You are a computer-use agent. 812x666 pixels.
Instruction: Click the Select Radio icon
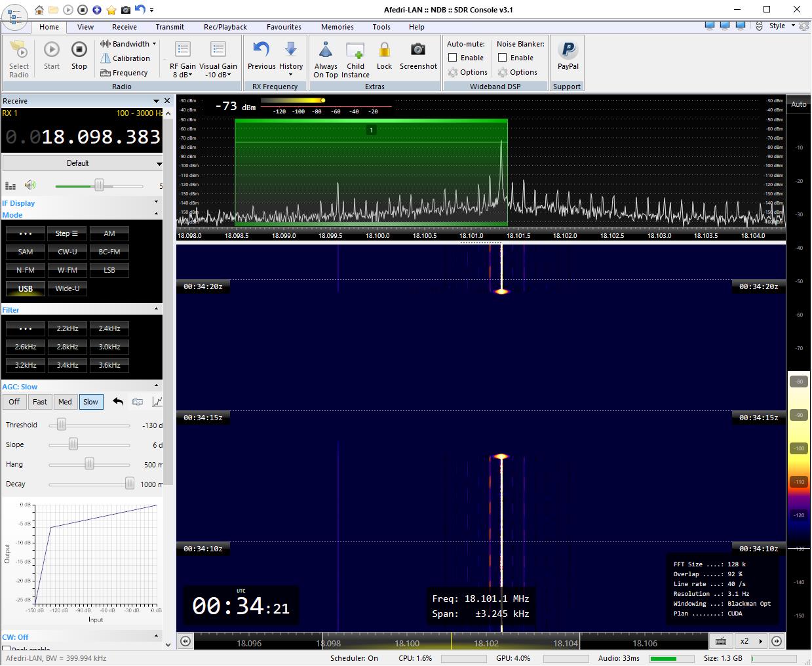(x=19, y=50)
